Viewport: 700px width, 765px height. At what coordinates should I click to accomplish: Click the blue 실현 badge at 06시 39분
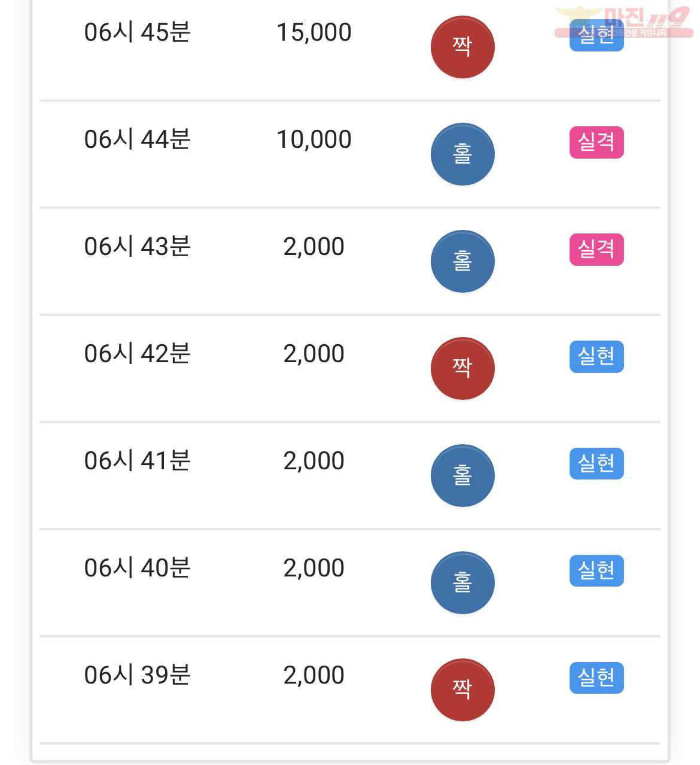tap(596, 678)
